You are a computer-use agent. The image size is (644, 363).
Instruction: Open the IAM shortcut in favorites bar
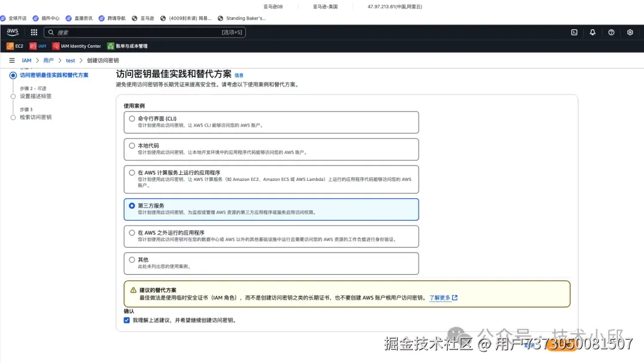pos(38,46)
